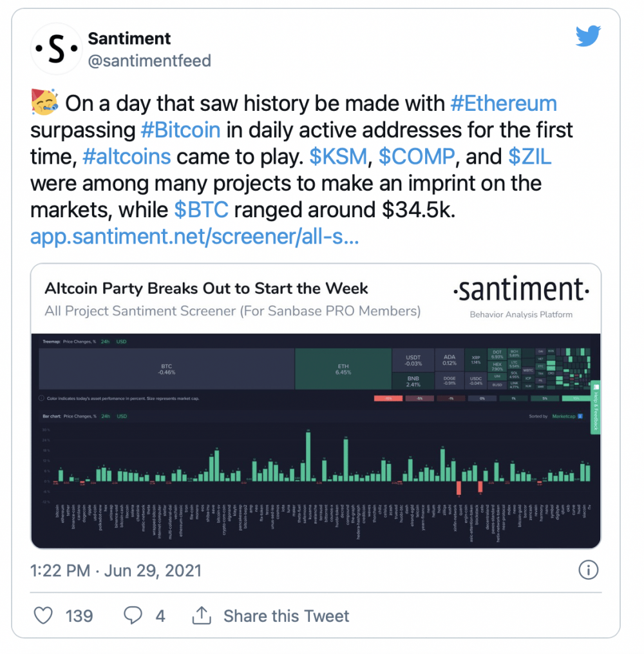Viewport: 644px width, 654px height.
Task: Click the party face emoji
Action: (x=44, y=102)
